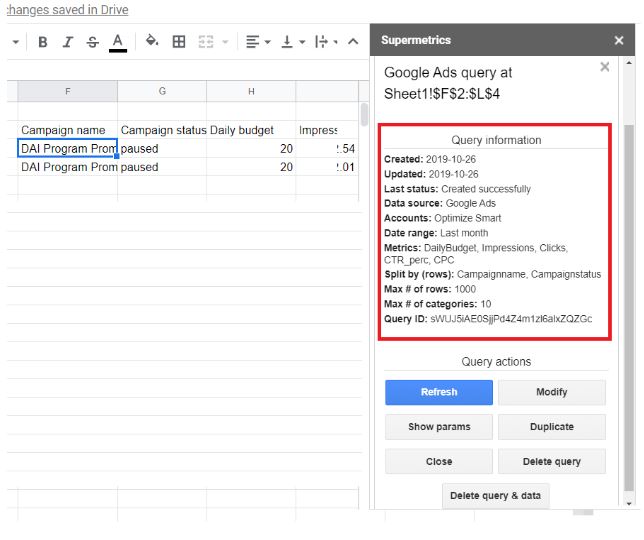Click the Max # of rows 1000 text

430,289
